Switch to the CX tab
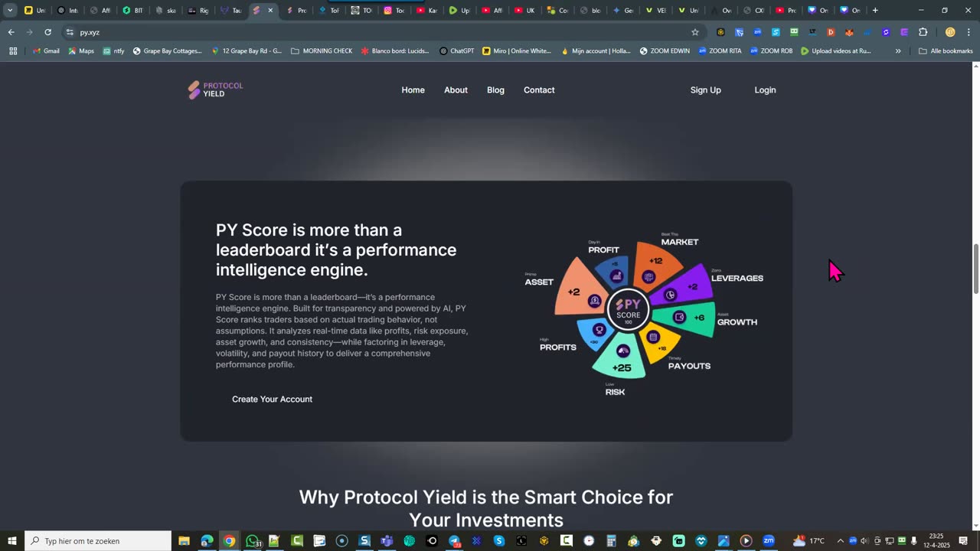 753,11
